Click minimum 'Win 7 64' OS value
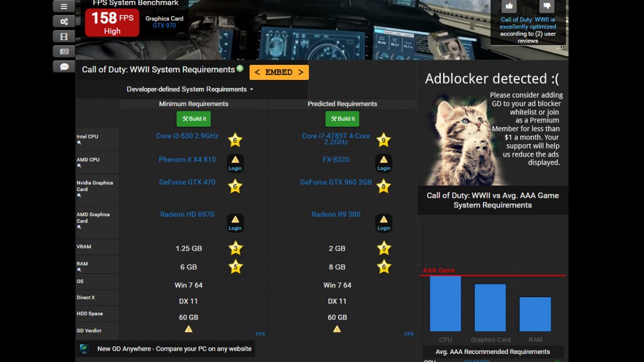This screenshot has height=362, width=644. tap(188, 285)
